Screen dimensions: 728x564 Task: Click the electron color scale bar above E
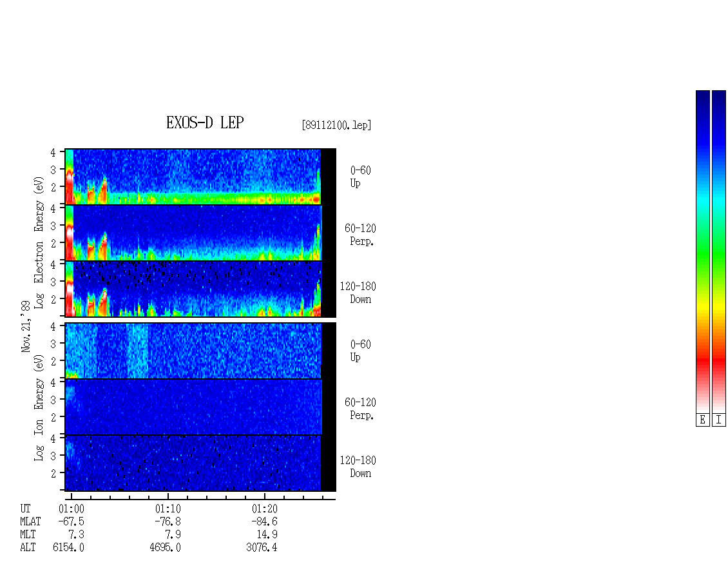click(x=702, y=251)
